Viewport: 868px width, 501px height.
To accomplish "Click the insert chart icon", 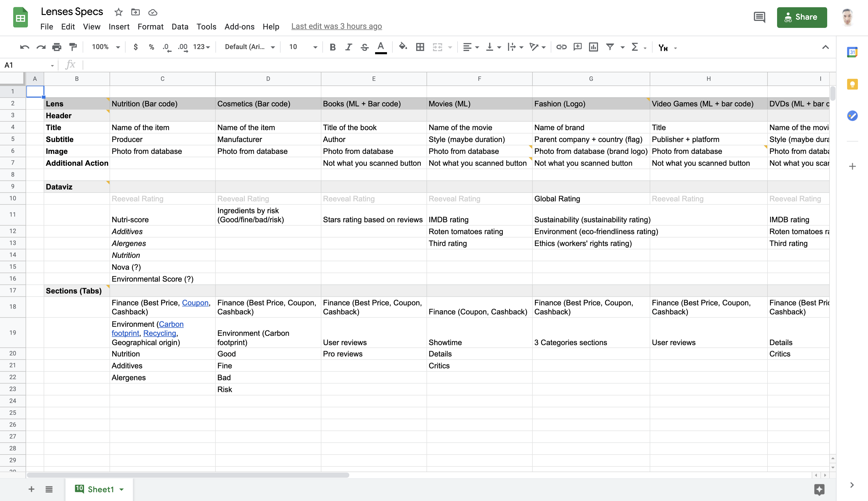I will tap(593, 47).
